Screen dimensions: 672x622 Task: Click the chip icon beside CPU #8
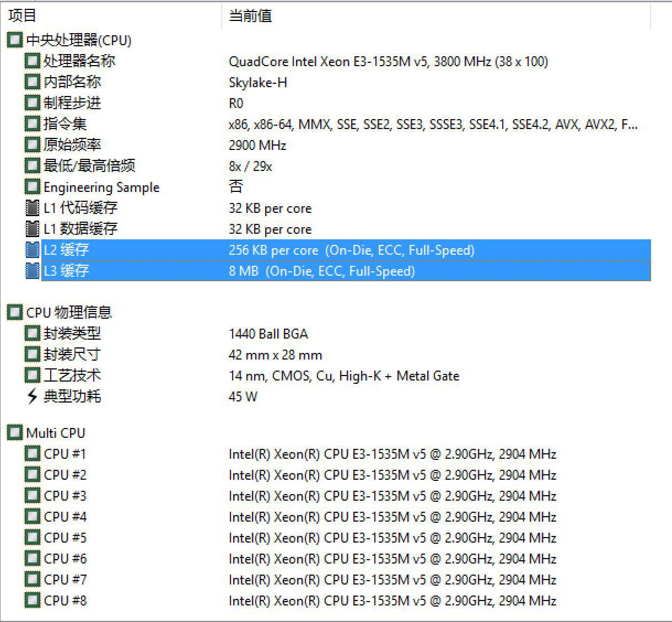pos(33,600)
